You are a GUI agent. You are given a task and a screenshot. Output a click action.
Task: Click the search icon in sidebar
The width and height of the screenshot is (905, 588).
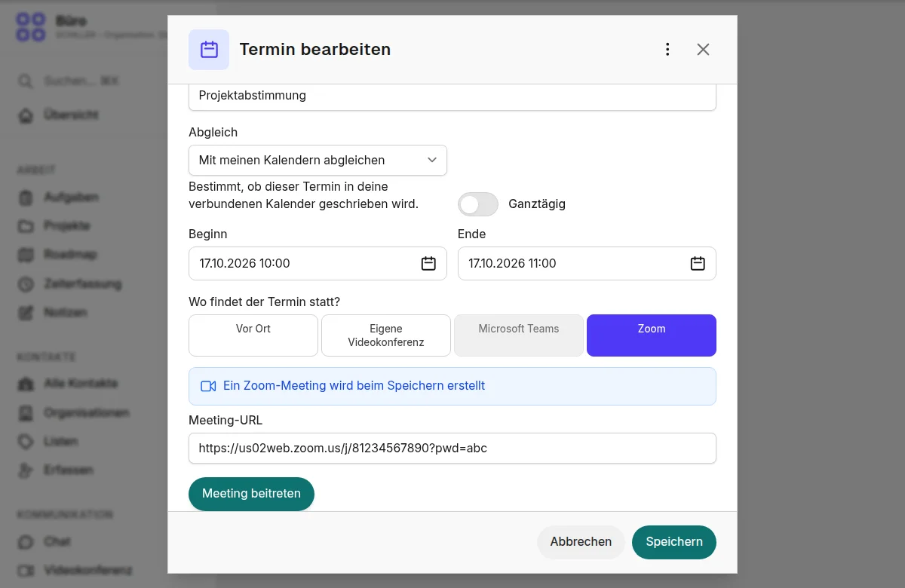pyautogui.click(x=26, y=81)
